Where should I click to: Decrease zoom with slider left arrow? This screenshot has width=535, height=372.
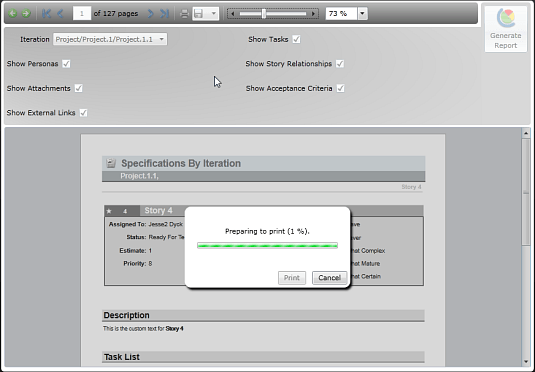233,14
